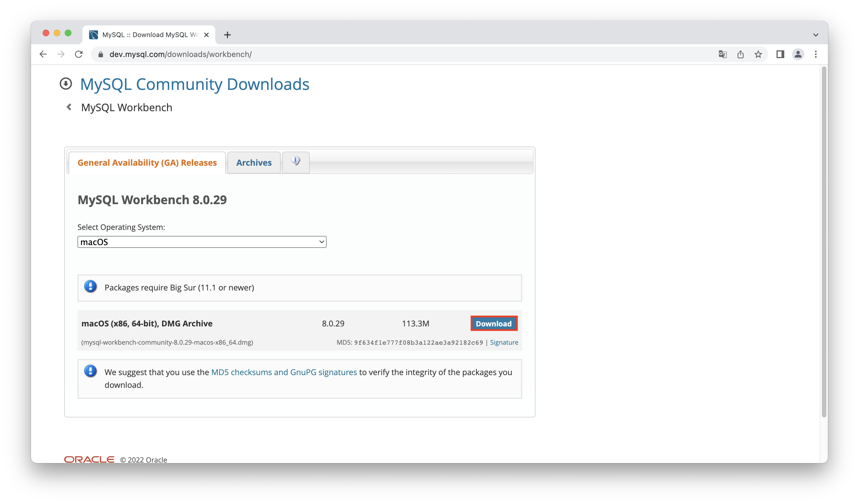The image size is (859, 504).
Task: Open a new tab with plus button
Action: (x=227, y=35)
